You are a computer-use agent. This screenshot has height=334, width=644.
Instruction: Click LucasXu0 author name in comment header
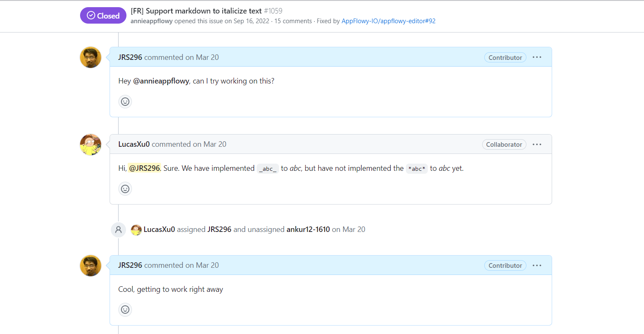[x=134, y=144]
